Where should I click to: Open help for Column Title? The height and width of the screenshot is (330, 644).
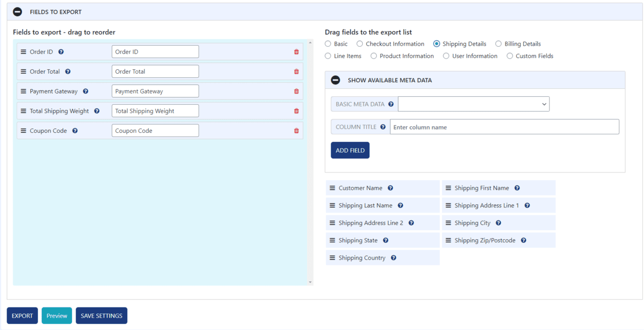(x=383, y=127)
